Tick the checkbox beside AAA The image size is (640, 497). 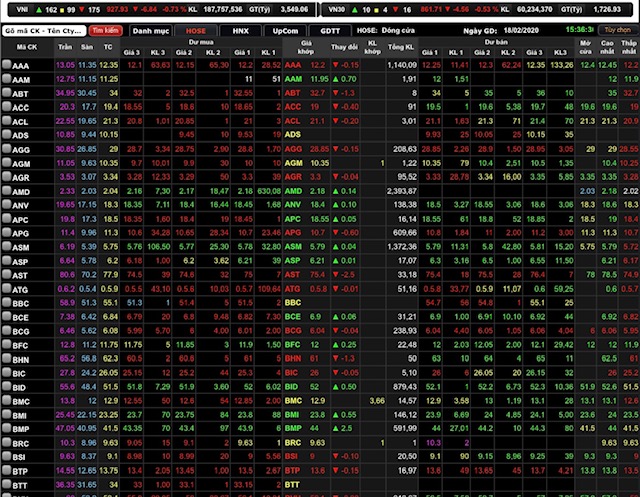[6, 64]
